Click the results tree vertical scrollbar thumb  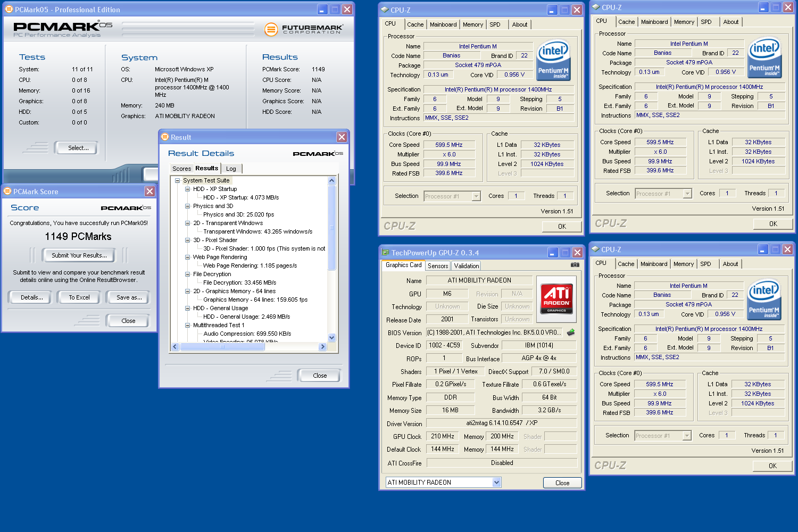coord(332,228)
